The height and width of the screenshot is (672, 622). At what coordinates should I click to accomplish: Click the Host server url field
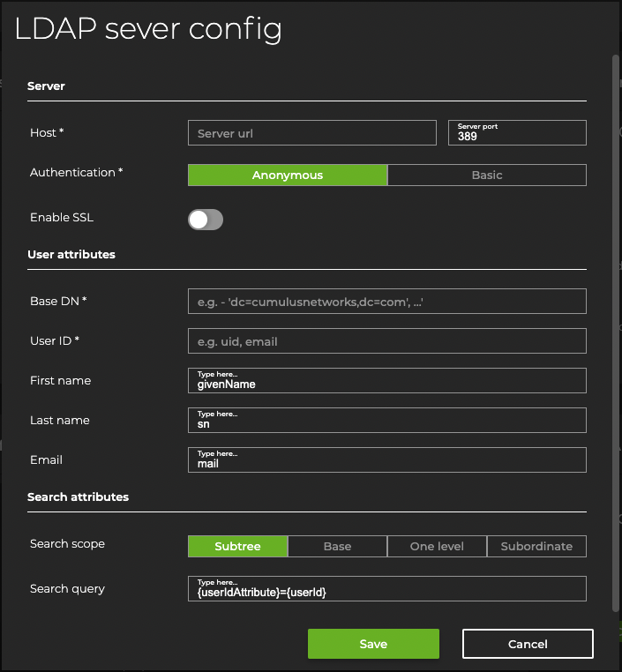pyautogui.click(x=311, y=133)
